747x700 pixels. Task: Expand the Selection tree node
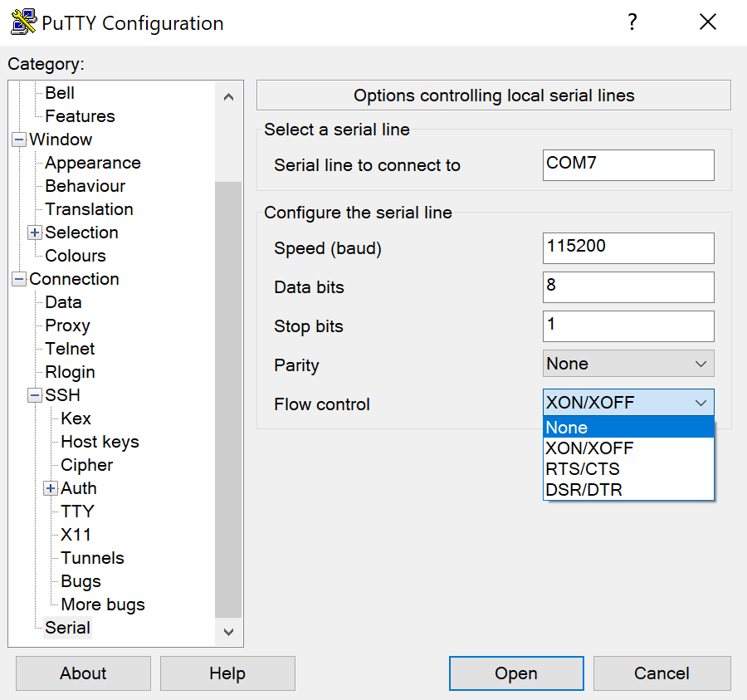34,233
